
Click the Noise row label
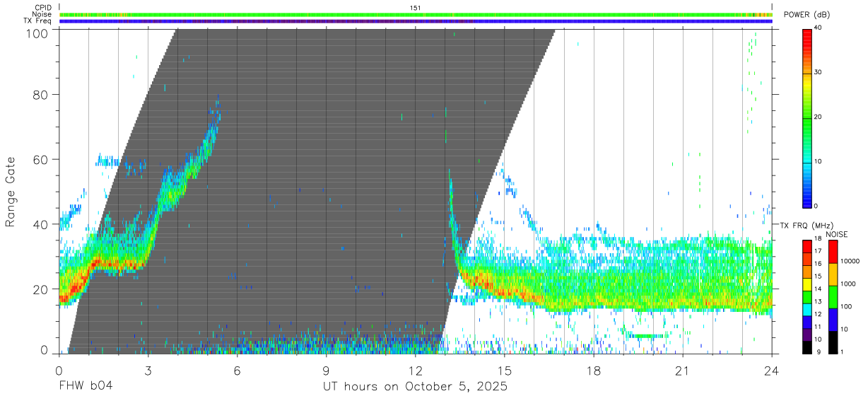[x=42, y=14]
